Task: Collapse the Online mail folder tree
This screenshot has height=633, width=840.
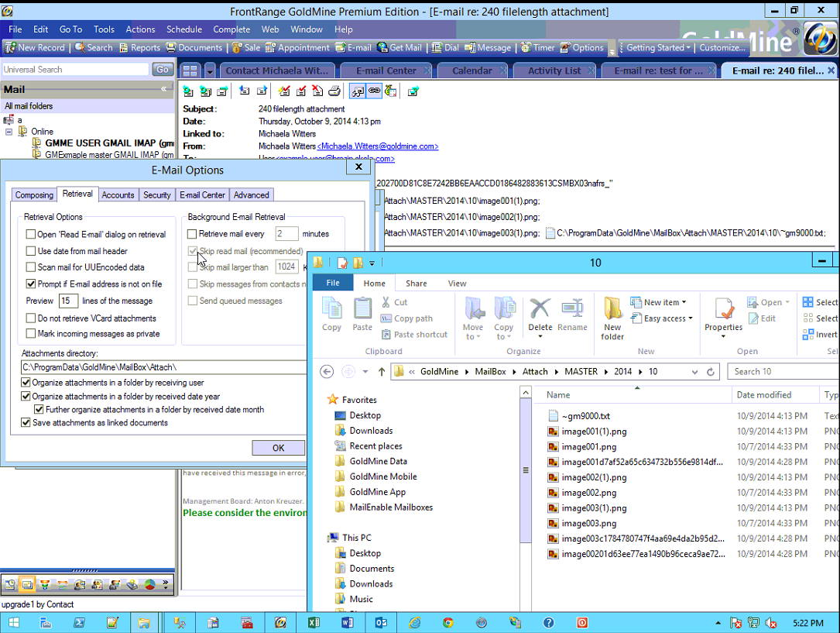Action: [x=9, y=132]
